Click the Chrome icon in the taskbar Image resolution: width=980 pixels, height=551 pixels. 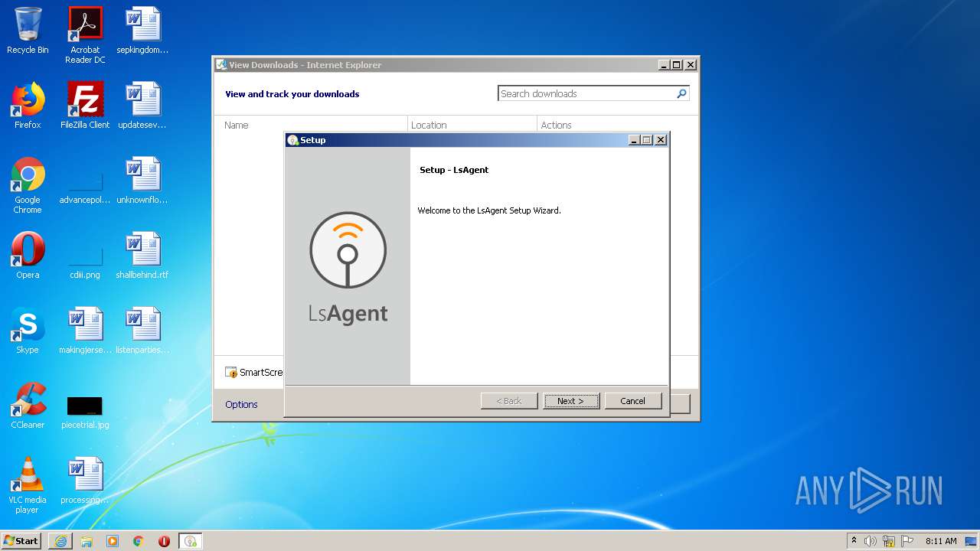[x=139, y=541]
